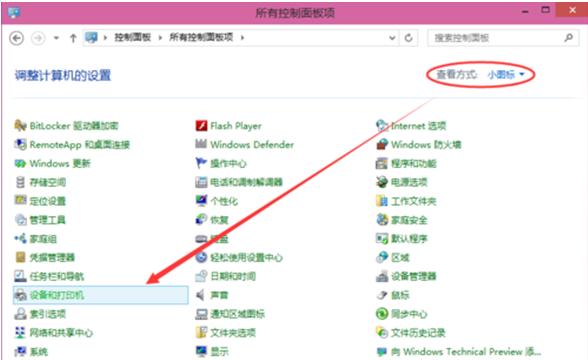This screenshot has width=588, height=360.
Task: Open the 同步中心 sync icon
Action: click(x=382, y=314)
